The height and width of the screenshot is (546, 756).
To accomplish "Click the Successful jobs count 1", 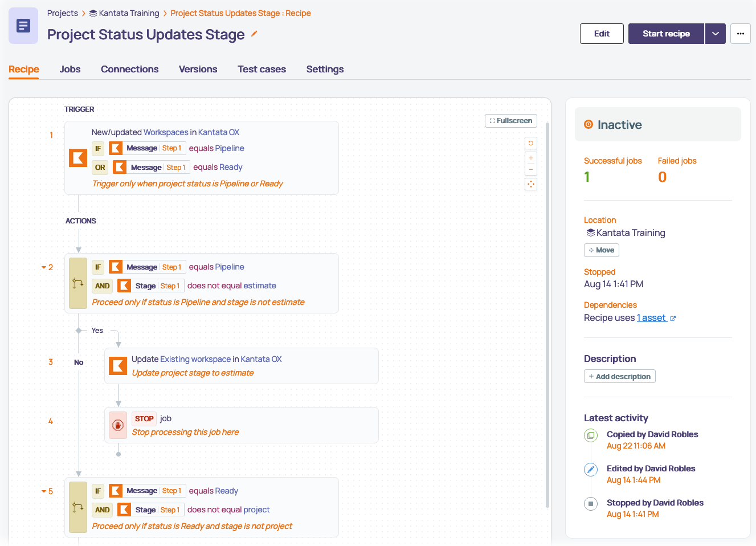I will pyautogui.click(x=587, y=177).
